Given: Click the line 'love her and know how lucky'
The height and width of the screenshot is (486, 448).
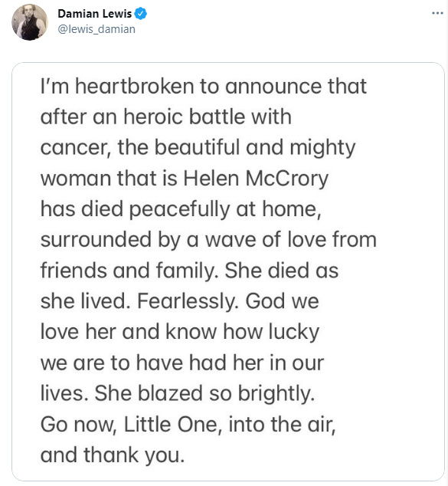Looking at the screenshot, I should click(x=180, y=332).
